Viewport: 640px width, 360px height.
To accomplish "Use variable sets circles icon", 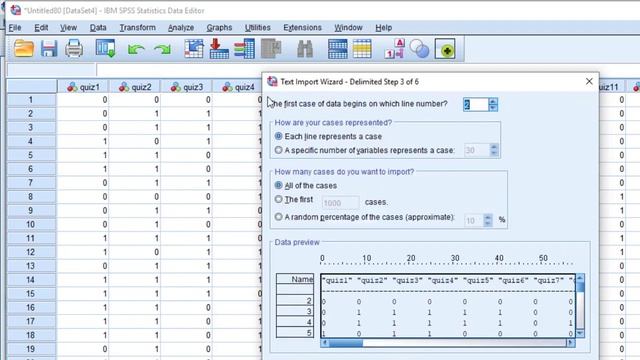I will [419, 49].
